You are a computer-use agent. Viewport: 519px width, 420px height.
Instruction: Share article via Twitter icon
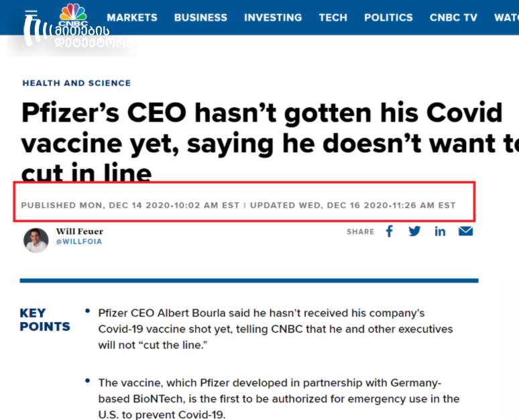point(414,231)
